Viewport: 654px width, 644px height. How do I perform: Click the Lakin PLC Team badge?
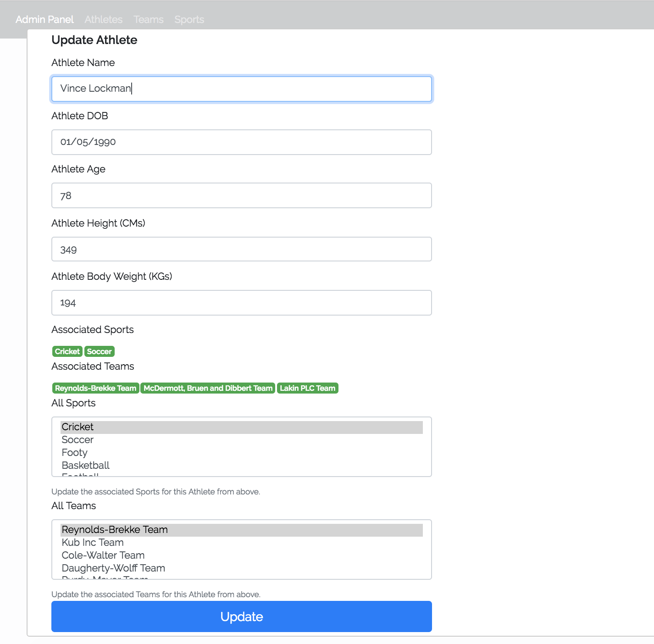pyautogui.click(x=307, y=388)
